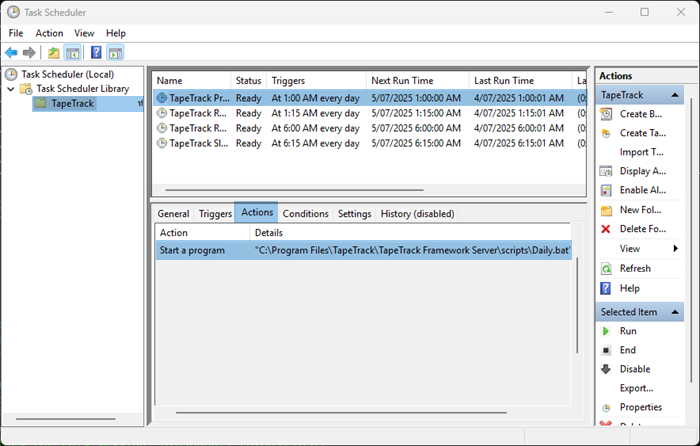Disable the selected task in Actions pane
The height and width of the screenshot is (446, 700).
(634, 369)
